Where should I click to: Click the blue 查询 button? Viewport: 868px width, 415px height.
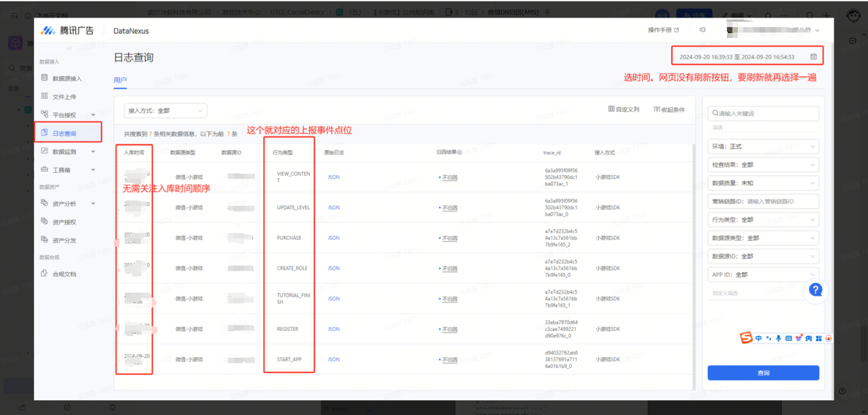click(x=763, y=373)
